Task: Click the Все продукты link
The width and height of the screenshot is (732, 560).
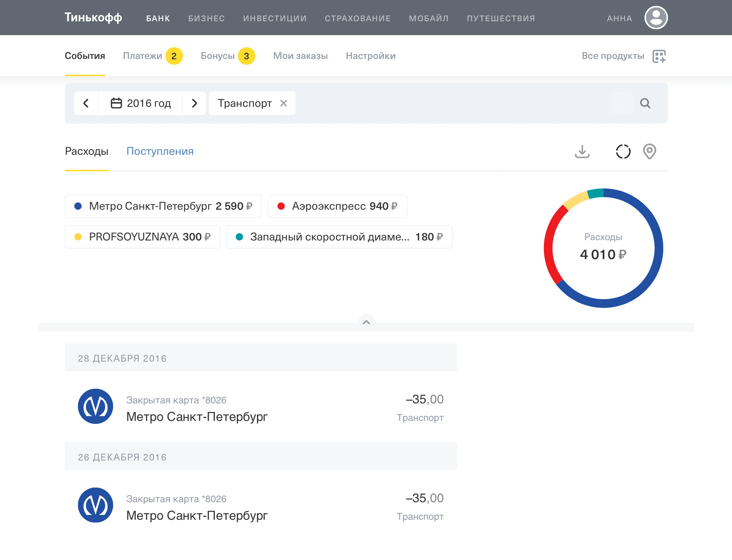Action: point(613,56)
